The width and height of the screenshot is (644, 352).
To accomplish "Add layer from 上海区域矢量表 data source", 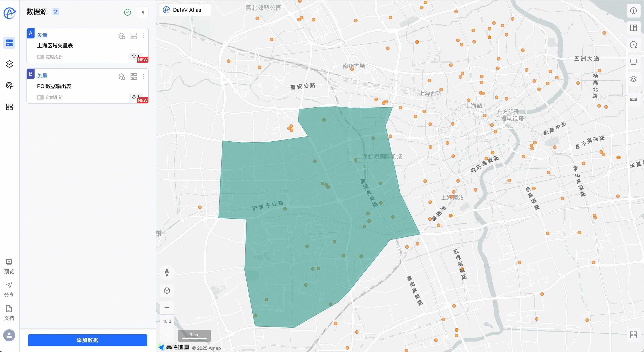I will 122,36.
